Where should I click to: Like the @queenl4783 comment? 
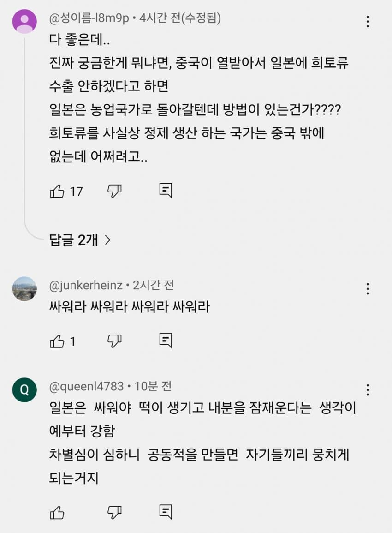57,512
